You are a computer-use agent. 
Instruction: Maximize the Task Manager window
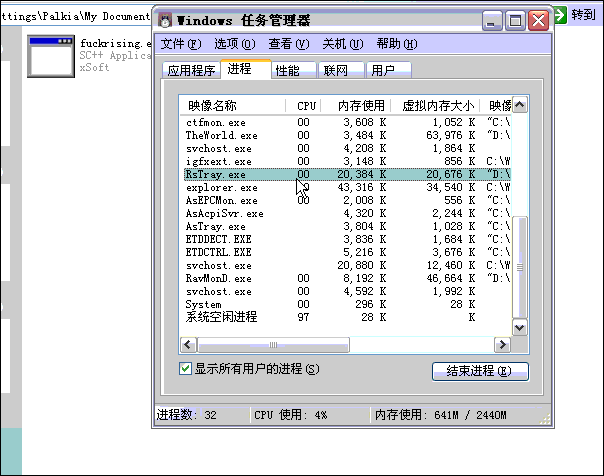coord(515,20)
